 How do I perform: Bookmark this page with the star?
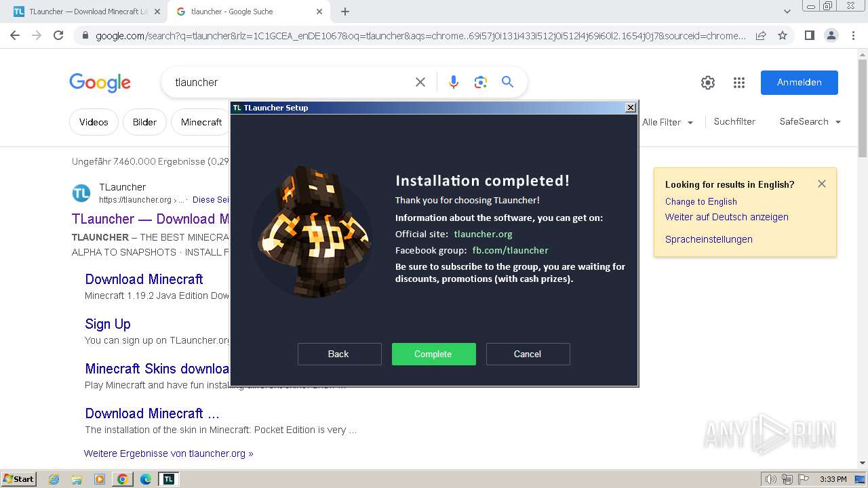click(783, 35)
